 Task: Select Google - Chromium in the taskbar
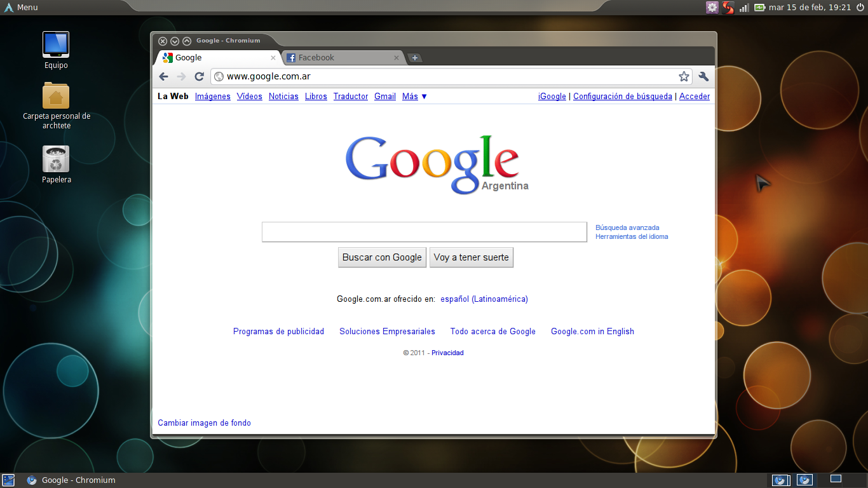pyautogui.click(x=71, y=480)
